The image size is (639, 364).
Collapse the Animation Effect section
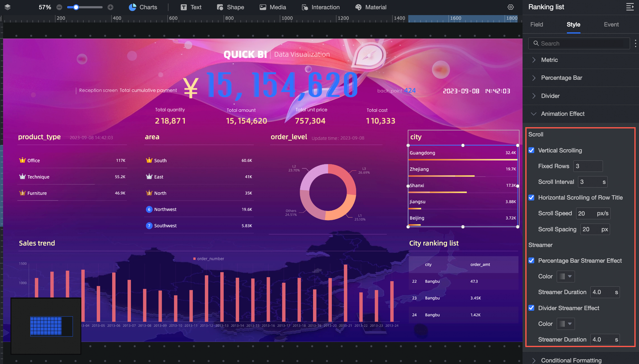(562, 114)
